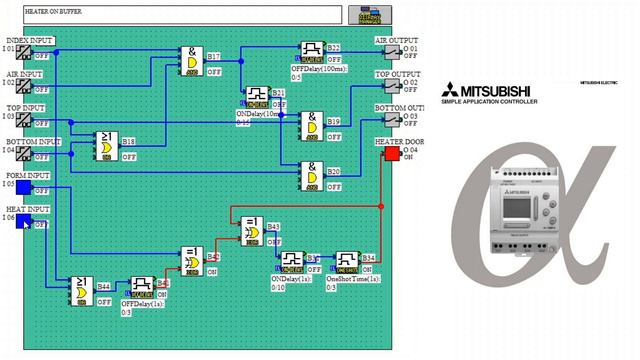The height and width of the screenshot is (360, 640).
Task: Select the B41 OFF delay block
Action: click(142, 288)
